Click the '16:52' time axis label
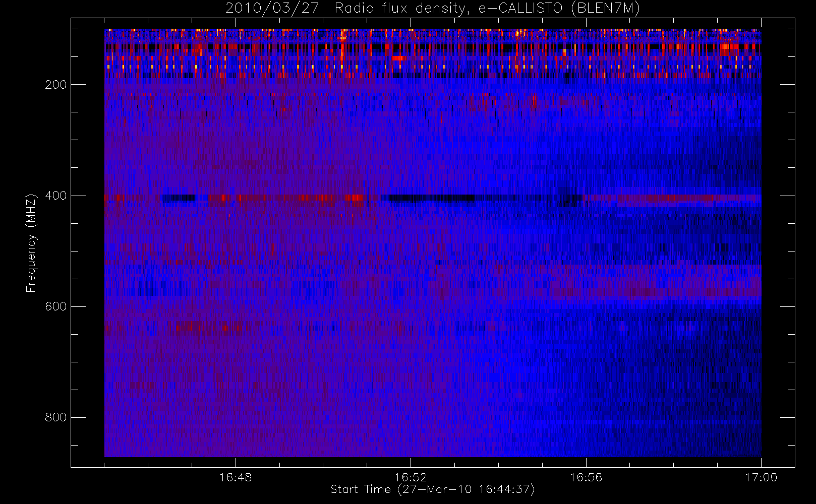Viewport: 816px width, 504px height. point(411,477)
